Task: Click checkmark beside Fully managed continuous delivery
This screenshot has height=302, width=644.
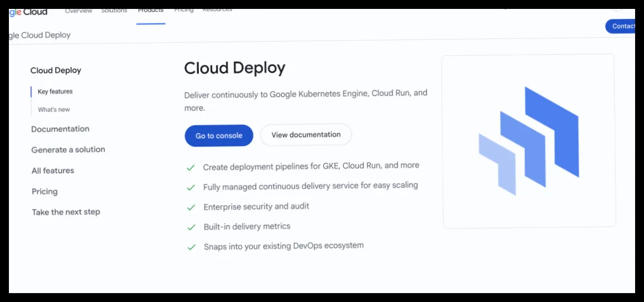Action: click(190, 187)
